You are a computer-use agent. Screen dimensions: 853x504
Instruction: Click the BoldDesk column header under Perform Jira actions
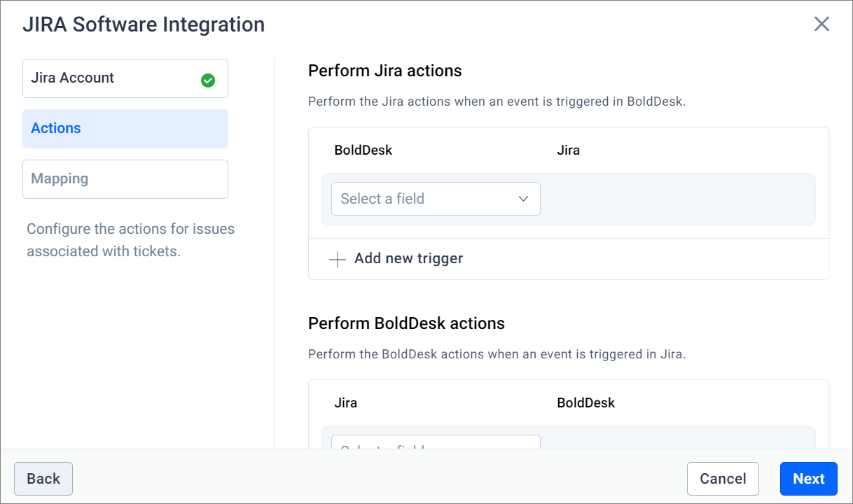[x=363, y=150]
